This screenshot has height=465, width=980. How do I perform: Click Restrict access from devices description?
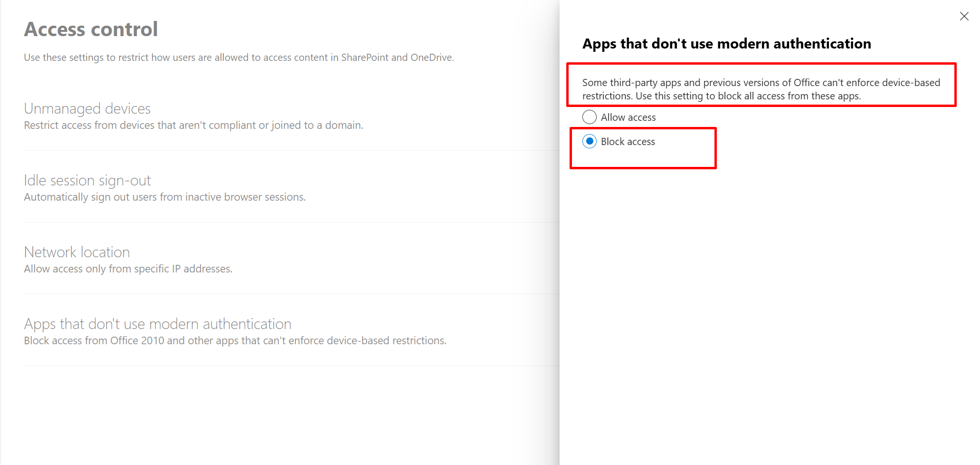pyautogui.click(x=194, y=125)
